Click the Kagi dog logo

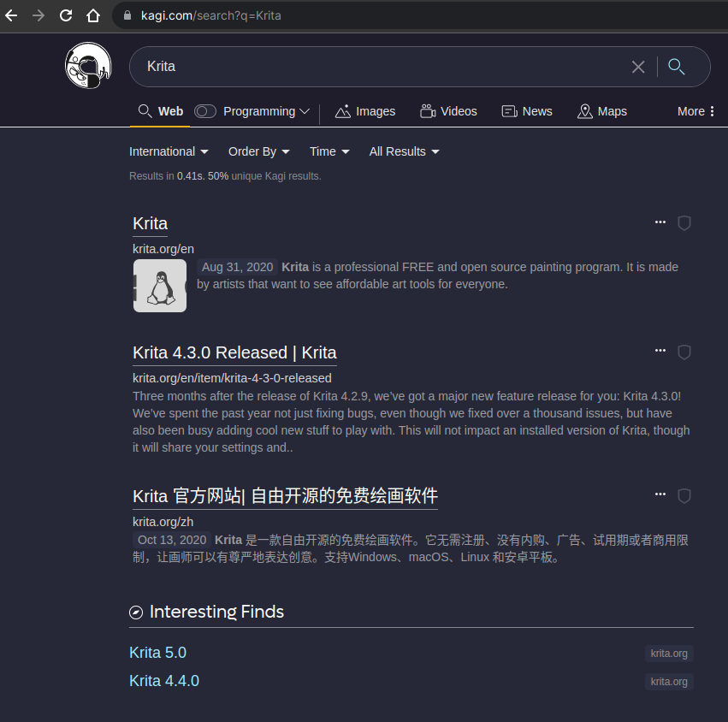pos(88,66)
